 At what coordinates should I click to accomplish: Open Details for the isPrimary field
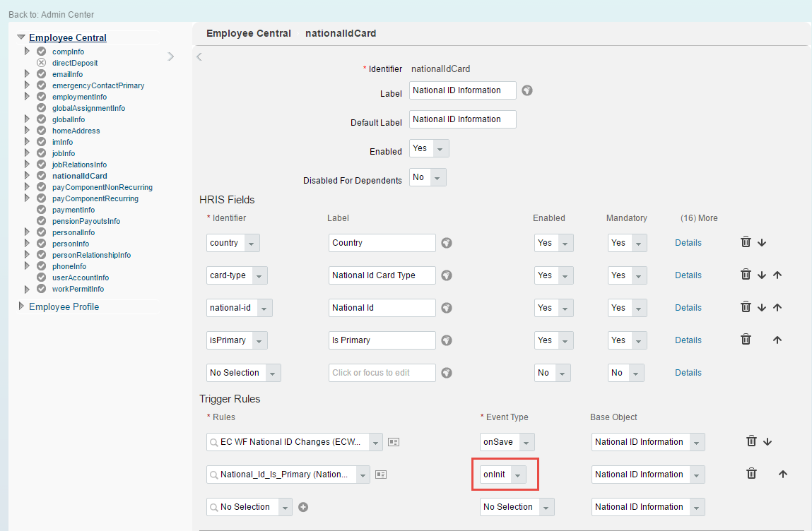tap(688, 340)
